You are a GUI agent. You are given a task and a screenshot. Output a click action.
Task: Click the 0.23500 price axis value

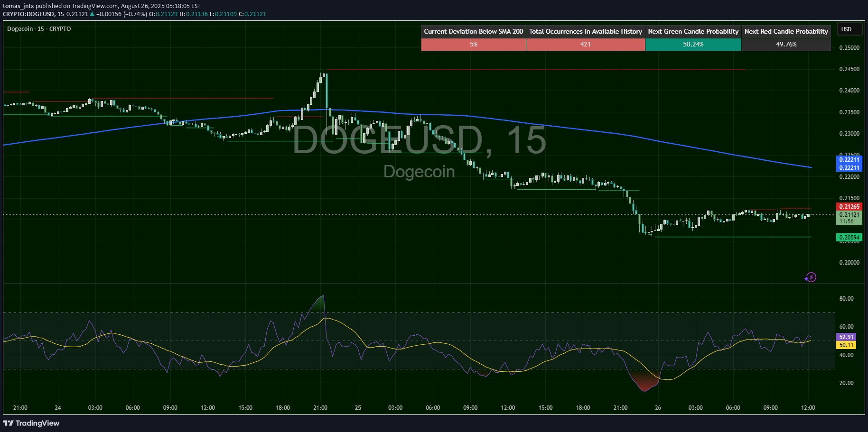[x=849, y=112]
